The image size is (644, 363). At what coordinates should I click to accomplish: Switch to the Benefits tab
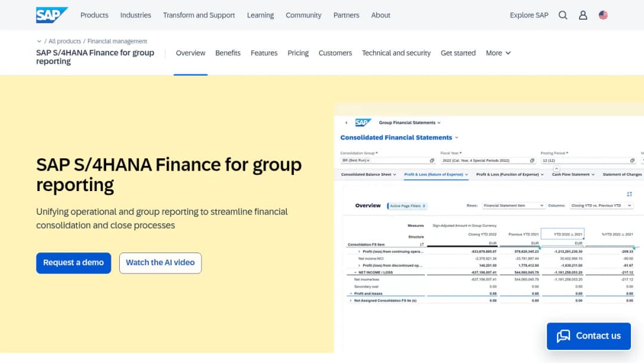click(x=228, y=53)
